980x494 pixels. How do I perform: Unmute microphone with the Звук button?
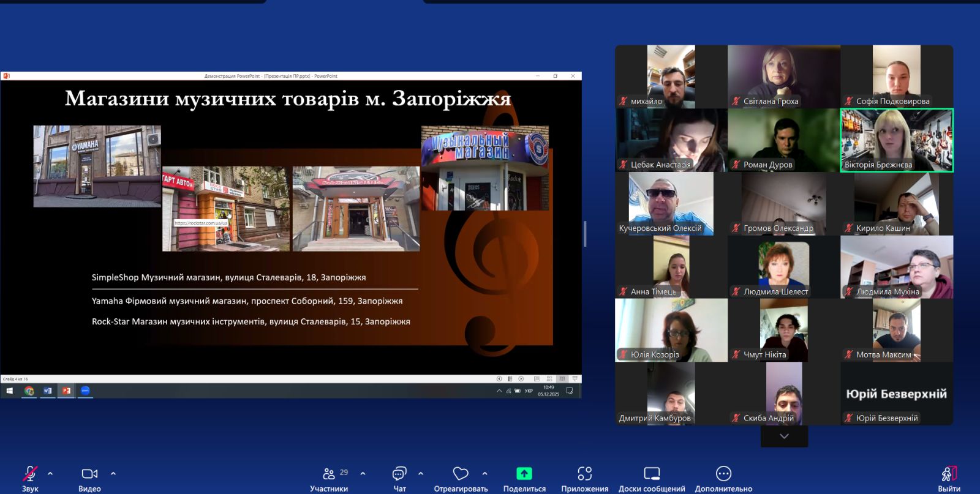(29, 474)
